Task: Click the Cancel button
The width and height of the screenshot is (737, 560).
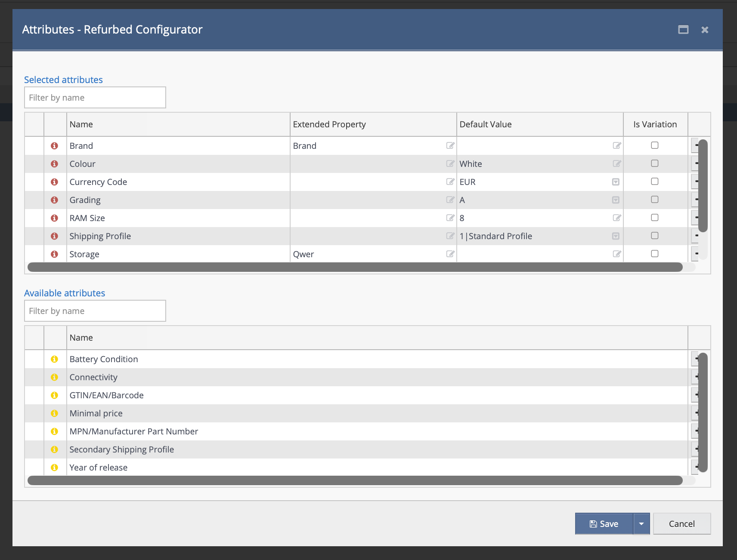Action: tap(682, 524)
